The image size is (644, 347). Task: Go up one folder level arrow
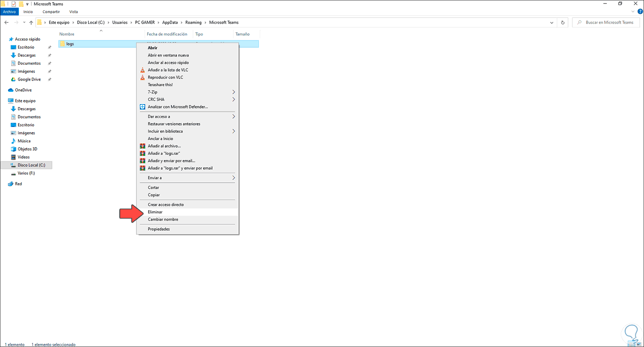point(31,22)
